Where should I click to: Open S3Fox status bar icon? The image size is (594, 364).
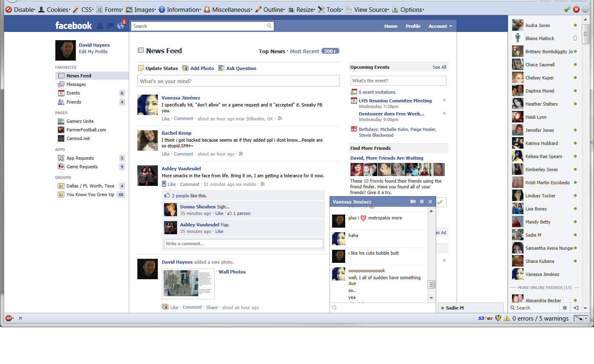(x=485, y=318)
